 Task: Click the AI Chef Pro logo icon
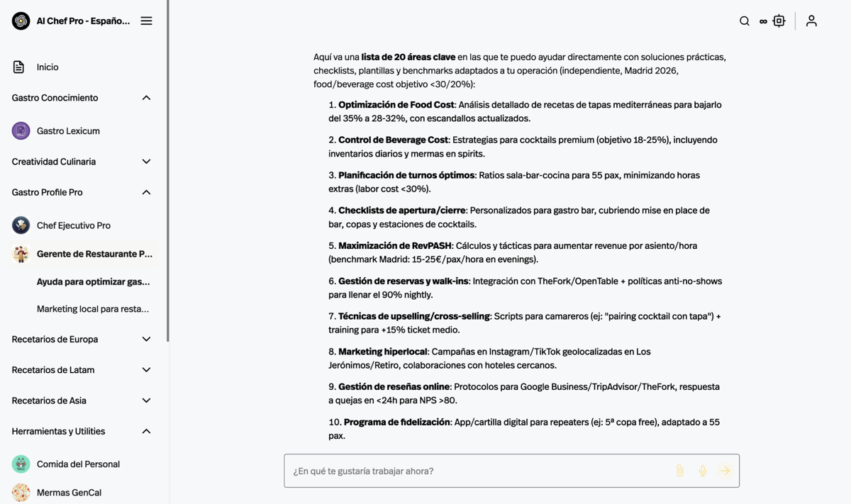(21, 21)
